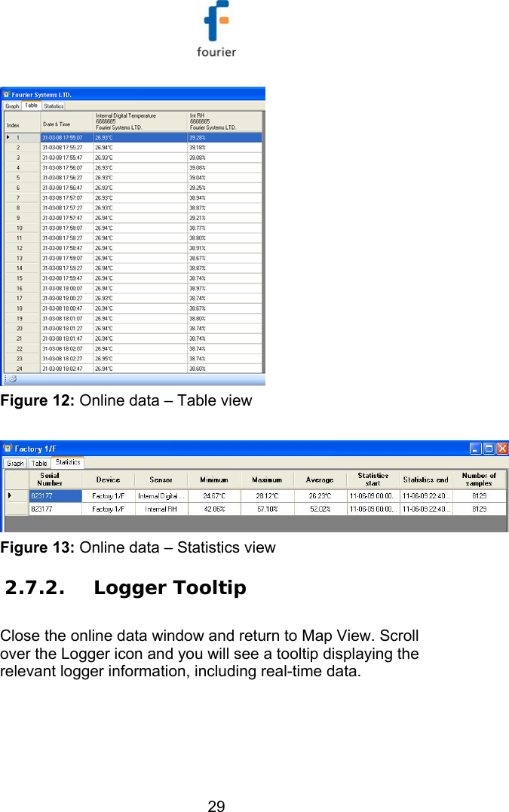The height and width of the screenshot is (812, 509).
Task: Open the Graph tab in Factory 1/F window
Action: click(15, 463)
